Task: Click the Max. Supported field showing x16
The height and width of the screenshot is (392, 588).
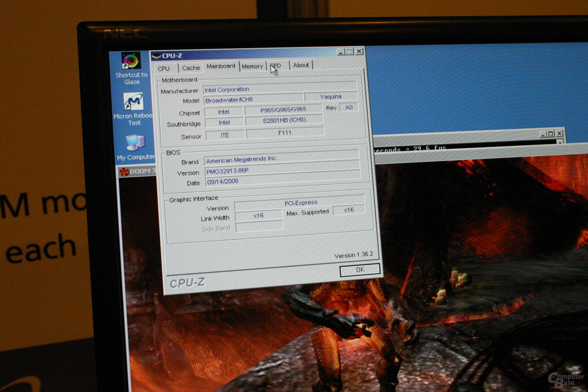Action: (x=349, y=210)
